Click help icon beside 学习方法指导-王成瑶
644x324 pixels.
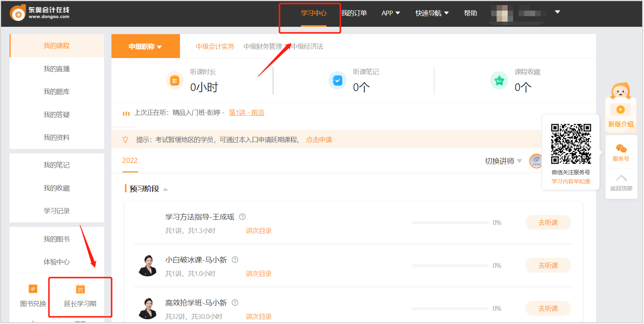click(x=242, y=217)
